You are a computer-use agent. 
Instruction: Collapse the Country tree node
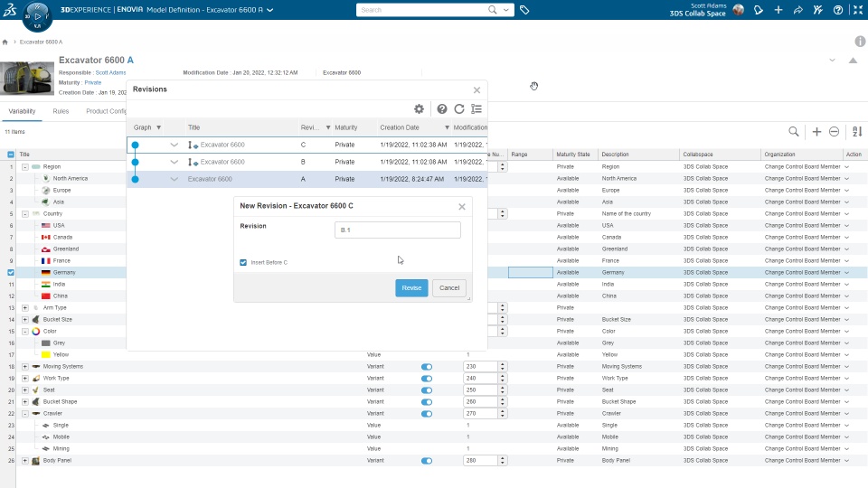click(25, 213)
